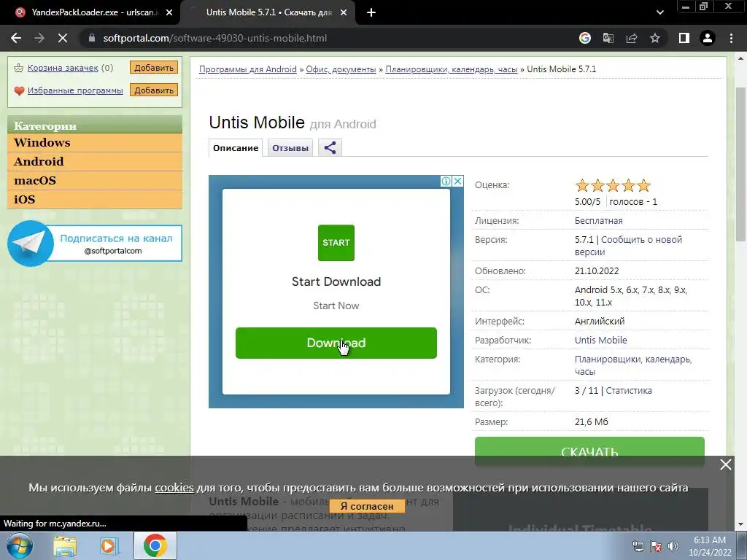747x560 pixels.
Task: Open the media player taskbar icon
Action: tap(109, 545)
